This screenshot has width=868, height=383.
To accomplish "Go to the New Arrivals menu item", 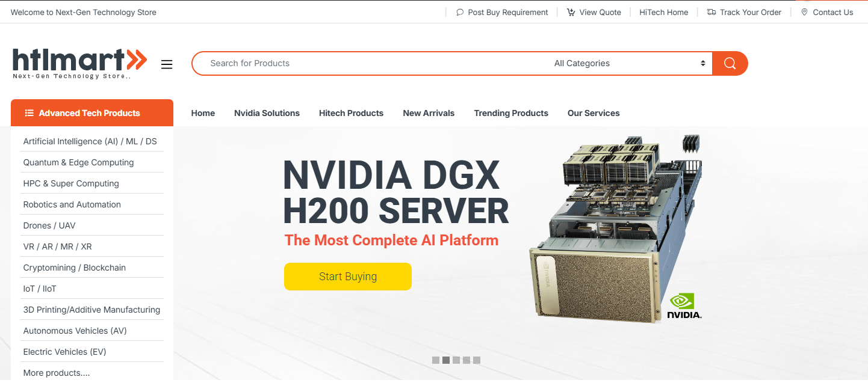I will click(x=429, y=113).
